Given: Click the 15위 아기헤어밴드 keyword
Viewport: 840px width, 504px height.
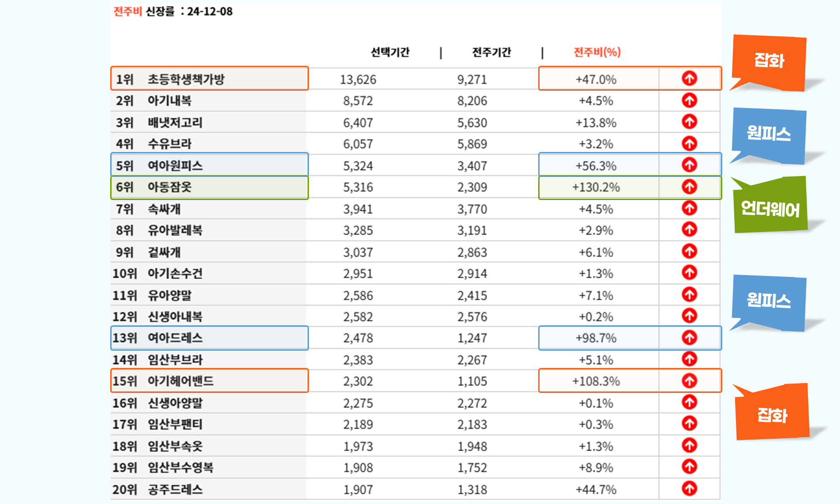Looking at the screenshot, I should (180, 381).
